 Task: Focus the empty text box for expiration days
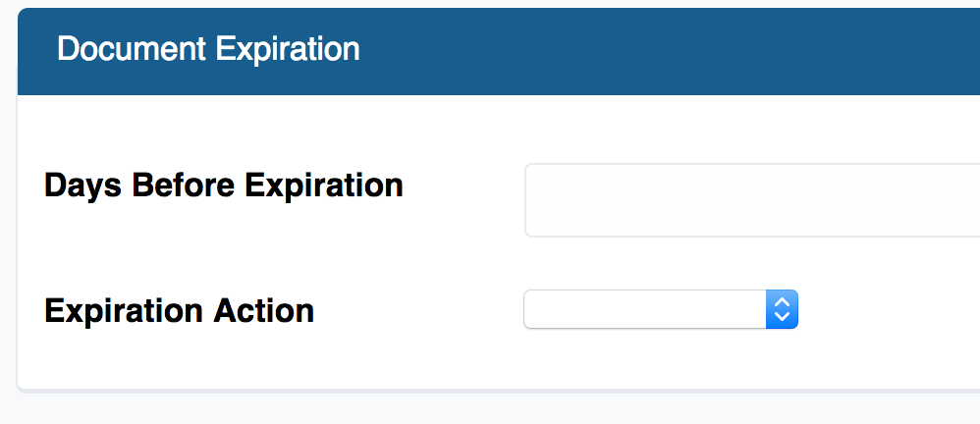(x=751, y=200)
